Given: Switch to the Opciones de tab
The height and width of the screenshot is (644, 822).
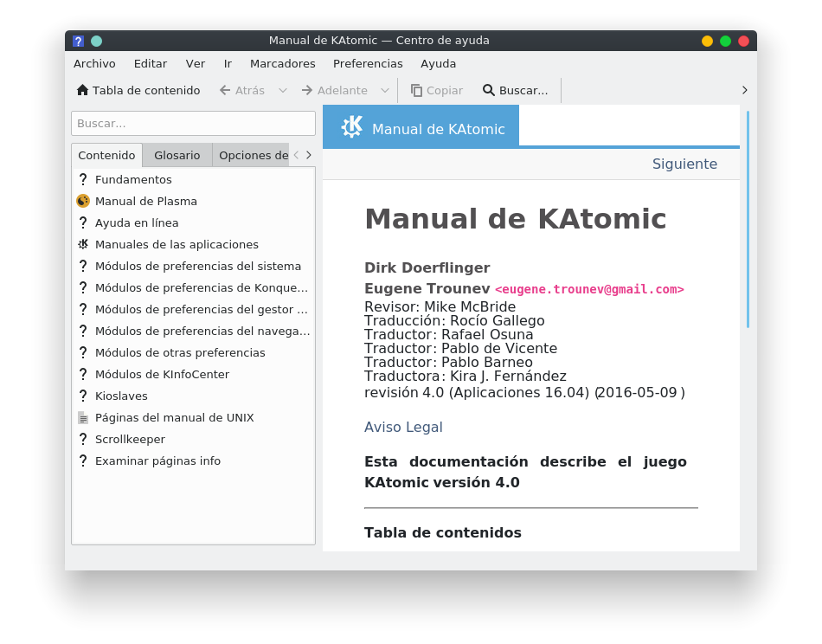Looking at the screenshot, I should (x=251, y=155).
